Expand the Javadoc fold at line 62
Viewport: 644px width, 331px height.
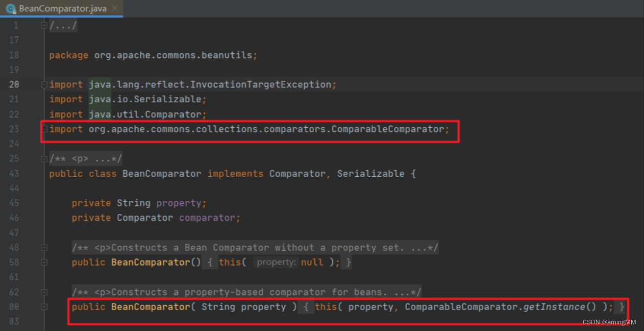(x=44, y=292)
